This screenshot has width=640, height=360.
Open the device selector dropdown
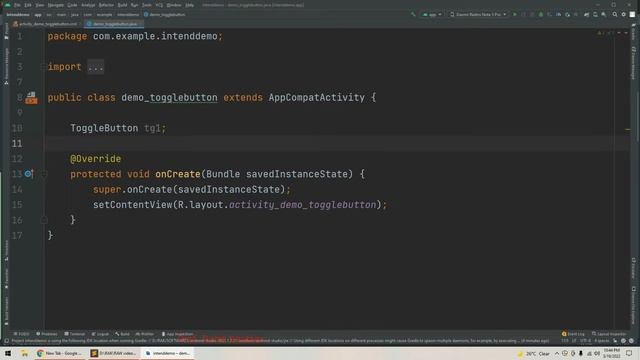click(478, 15)
